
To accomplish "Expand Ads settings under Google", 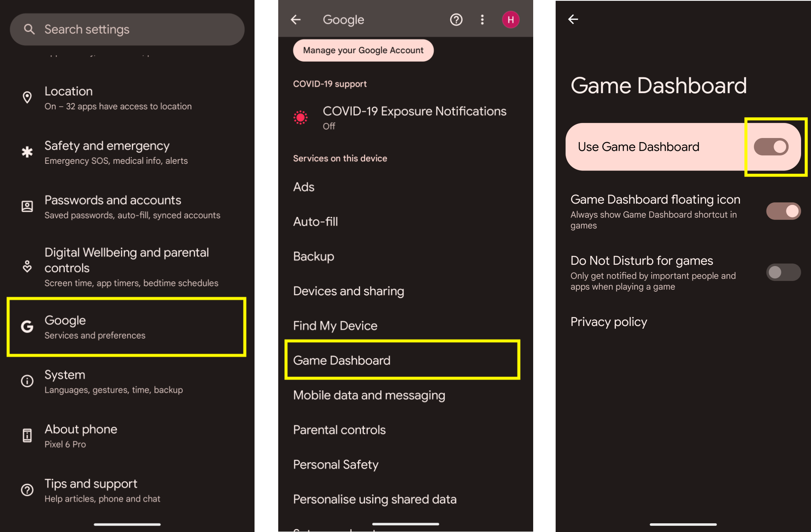I will 304,186.
